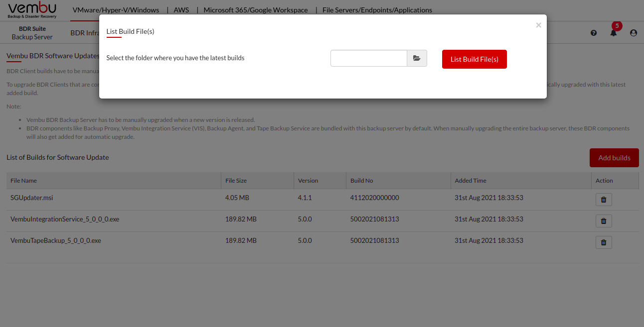This screenshot has width=644, height=327.
Task: Open the Microsoft 365/Google Workspace tab
Action: pyautogui.click(x=256, y=10)
